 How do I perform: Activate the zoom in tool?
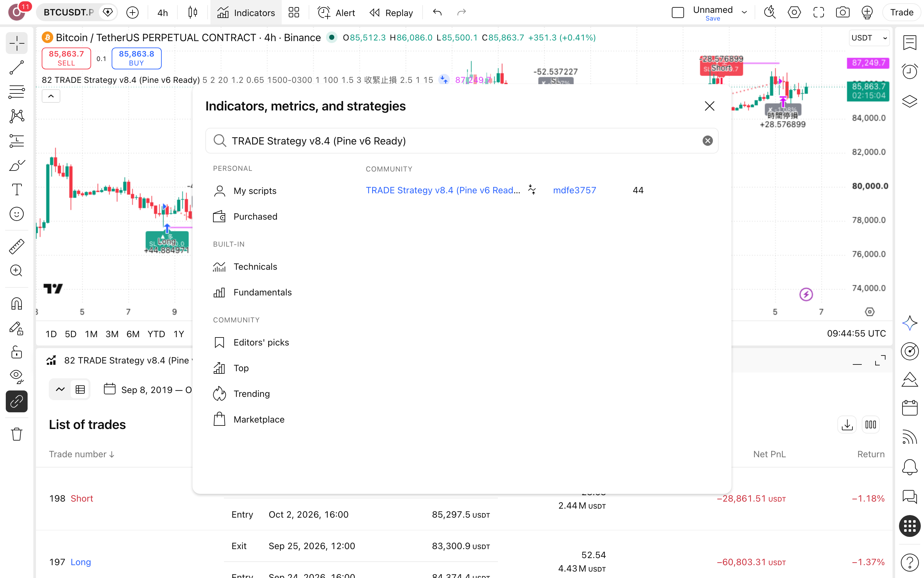(16, 271)
